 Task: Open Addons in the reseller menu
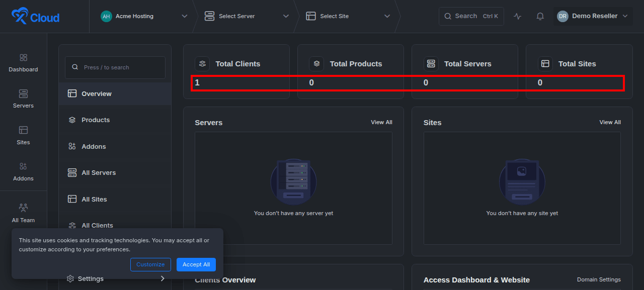(115, 146)
